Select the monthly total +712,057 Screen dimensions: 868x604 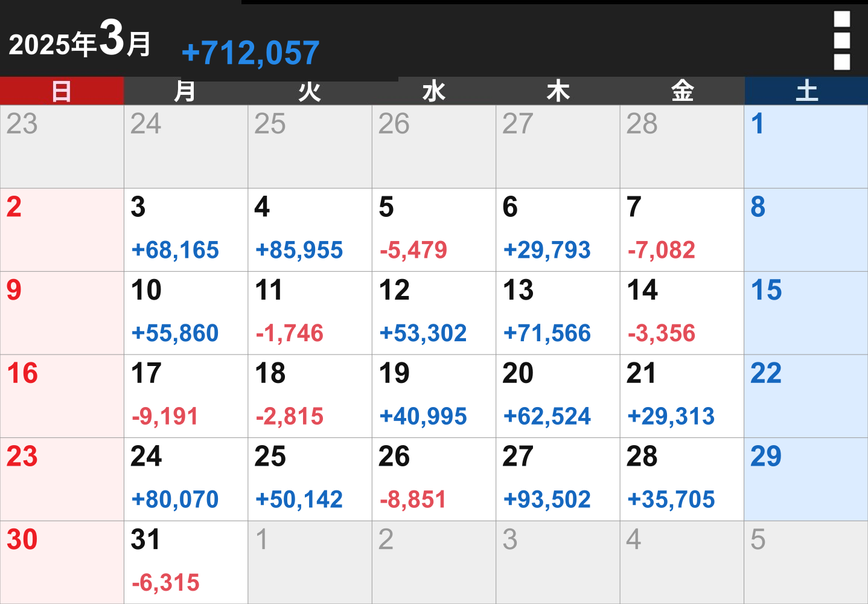[251, 53]
